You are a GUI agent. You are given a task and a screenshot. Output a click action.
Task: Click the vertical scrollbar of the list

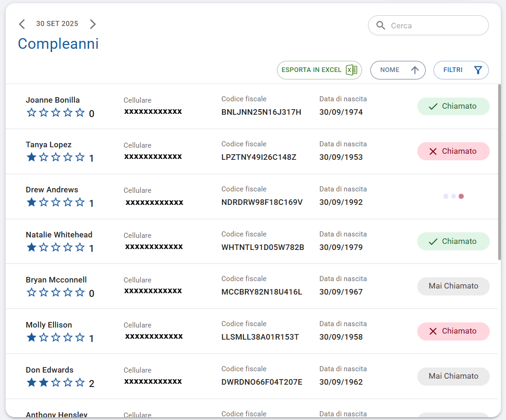499,172
